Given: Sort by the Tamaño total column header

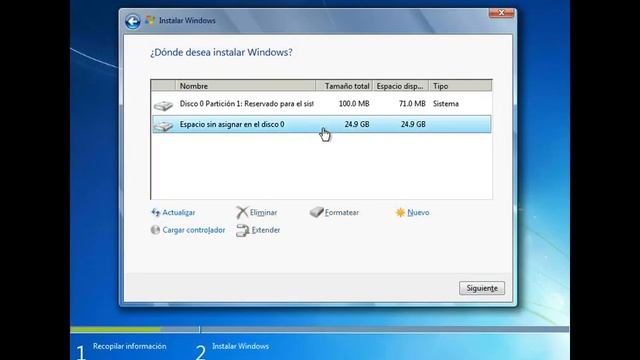Looking at the screenshot, I should tap(344, 86).
